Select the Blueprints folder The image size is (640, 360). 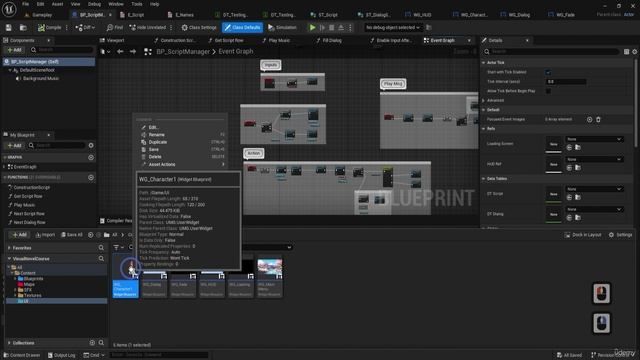33,279
